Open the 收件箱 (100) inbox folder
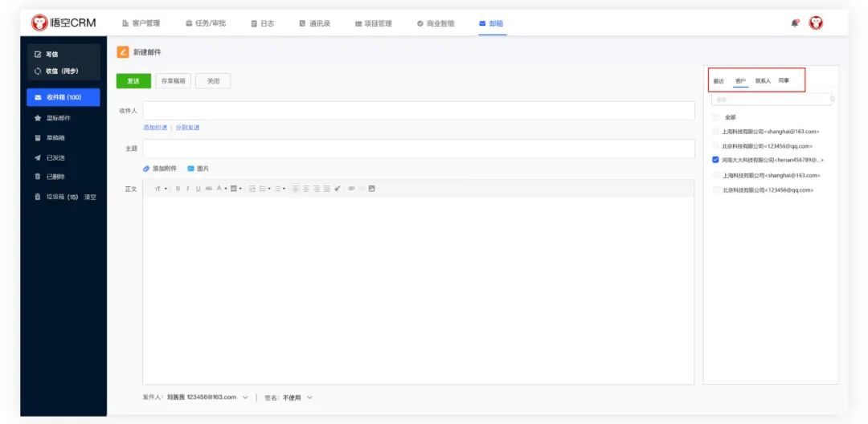 point(63,97)
